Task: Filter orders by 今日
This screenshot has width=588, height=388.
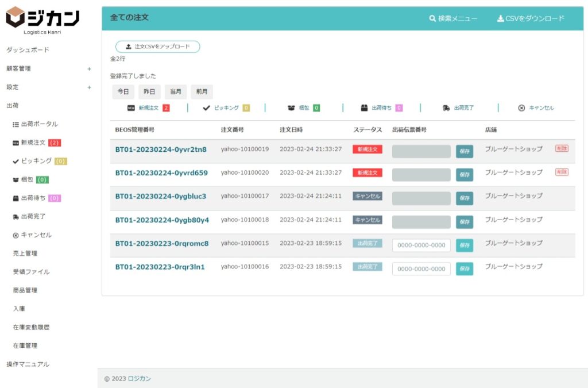Action: click(123, 92)
